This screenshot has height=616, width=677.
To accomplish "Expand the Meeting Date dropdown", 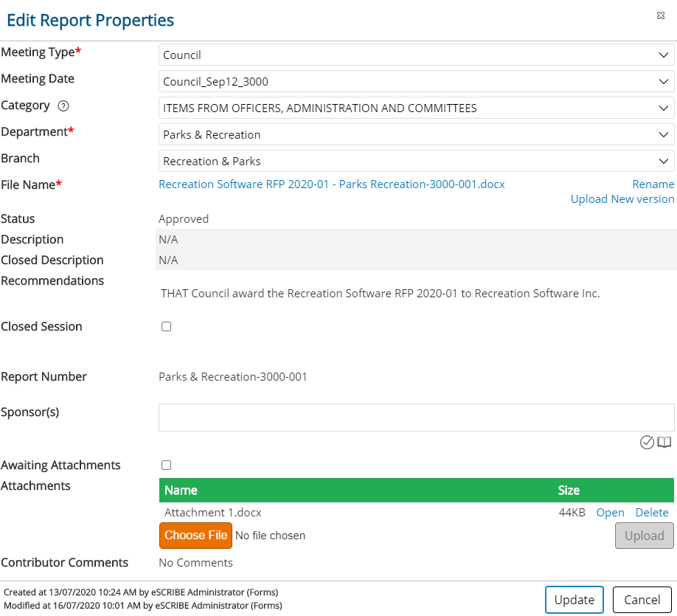I will click(416, 82).
